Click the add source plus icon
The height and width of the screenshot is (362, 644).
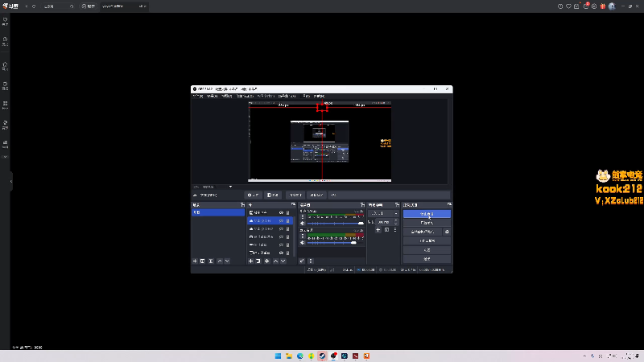250,261
